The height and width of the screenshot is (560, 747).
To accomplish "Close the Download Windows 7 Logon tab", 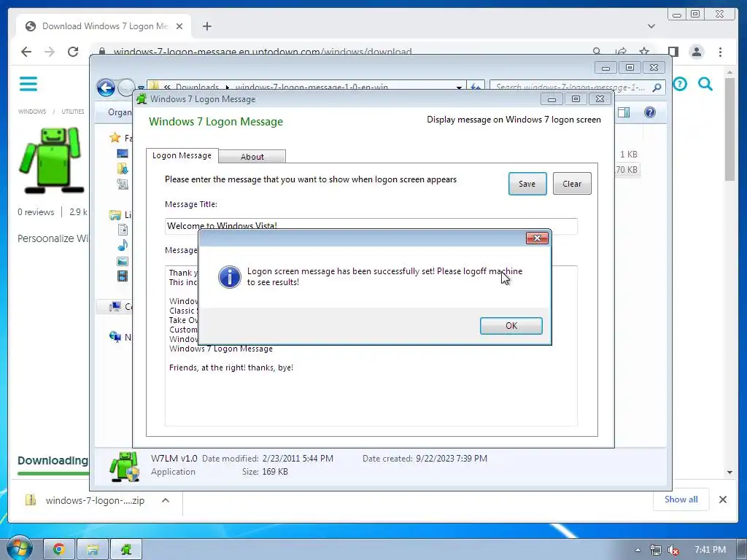I will (179, 26).
